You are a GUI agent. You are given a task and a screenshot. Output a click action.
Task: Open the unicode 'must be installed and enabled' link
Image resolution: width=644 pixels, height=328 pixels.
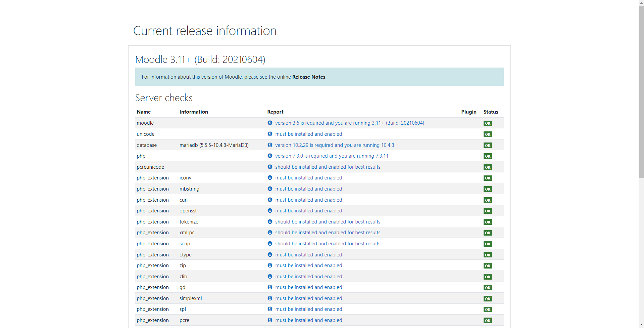click(x=309, y=134)
